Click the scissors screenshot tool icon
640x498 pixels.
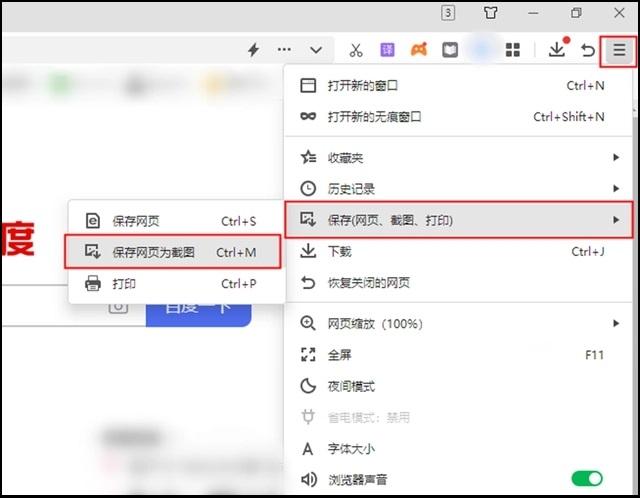point(356,50)
